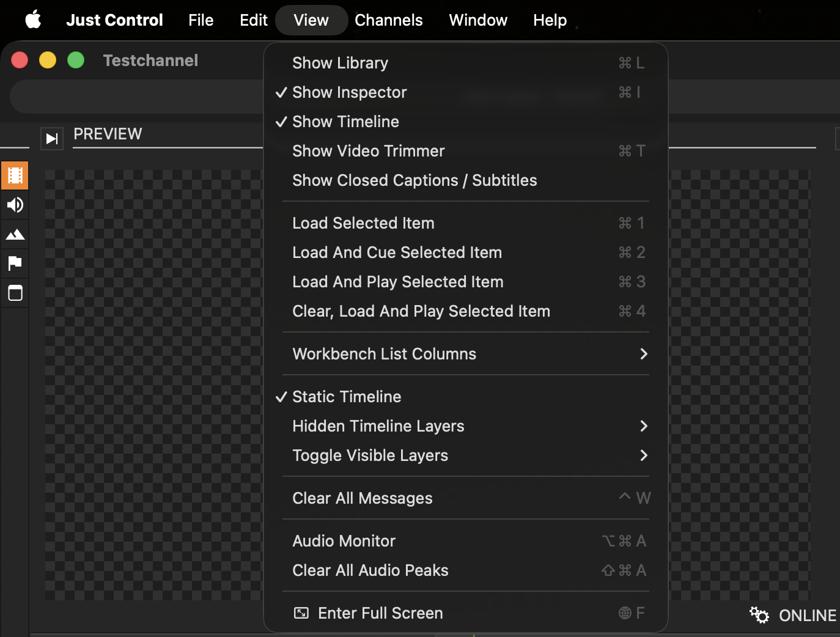Click the checkerboard preview area
840x637 pixels.
[153, 385]
